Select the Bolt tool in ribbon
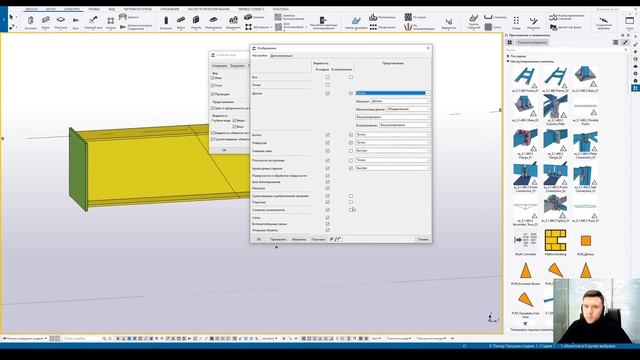Screen dimensions: 640x360 click(x=76, y=22)
